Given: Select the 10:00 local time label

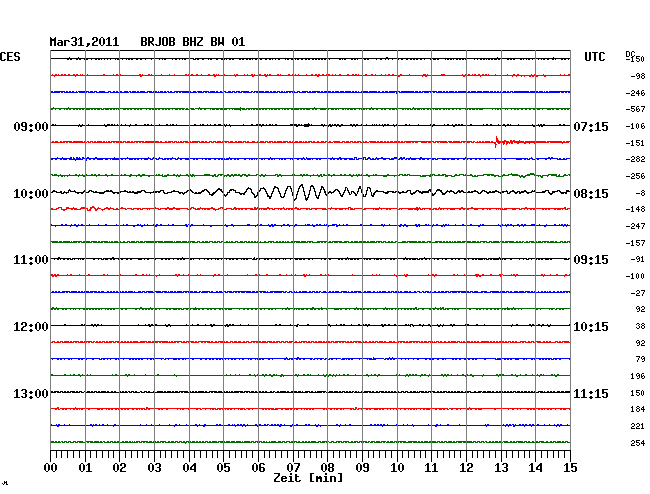Looking at the screenshot, I should (x=31, y=194).
